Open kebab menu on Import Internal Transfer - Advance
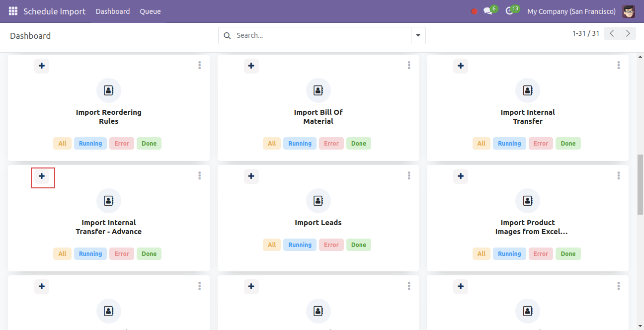This screenshot has width=644, height=330. tap(199, 175)
